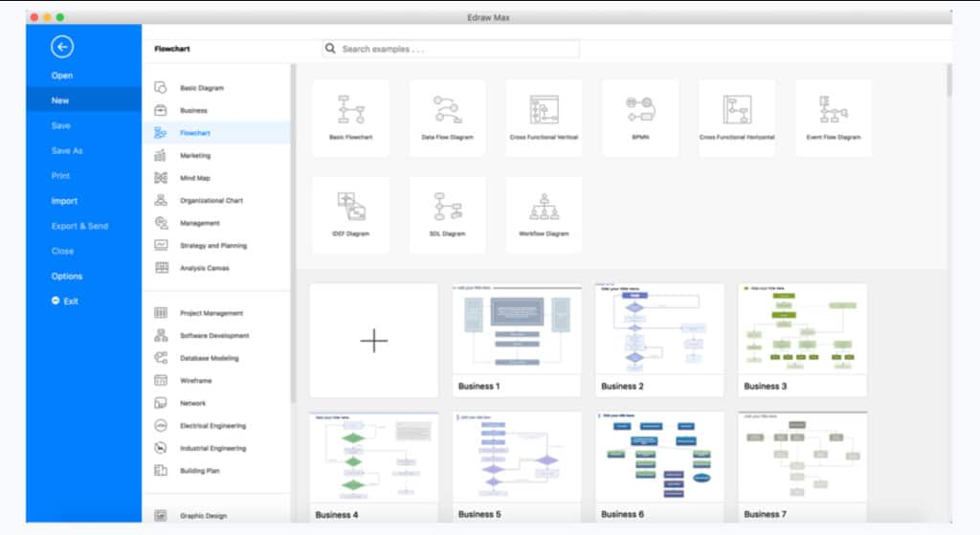Open the Business 1 template thumbnail
This screenshot has height=535, width=980.
(516, 340)
